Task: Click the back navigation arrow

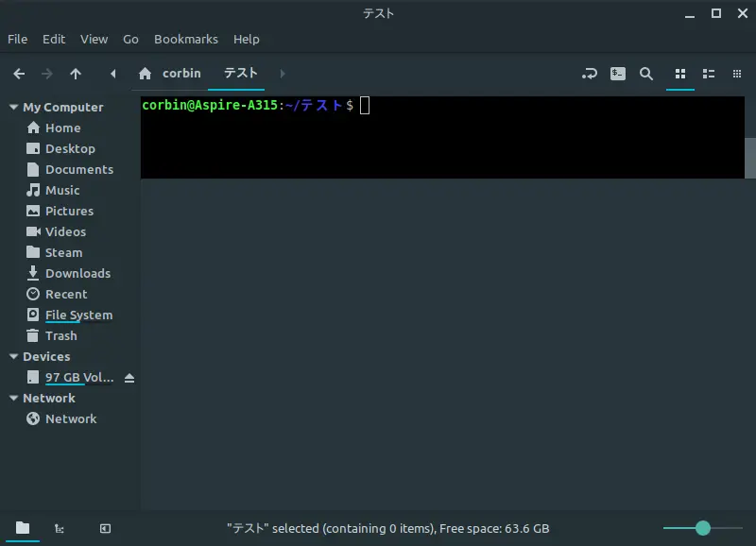Action: pos(19,74)
